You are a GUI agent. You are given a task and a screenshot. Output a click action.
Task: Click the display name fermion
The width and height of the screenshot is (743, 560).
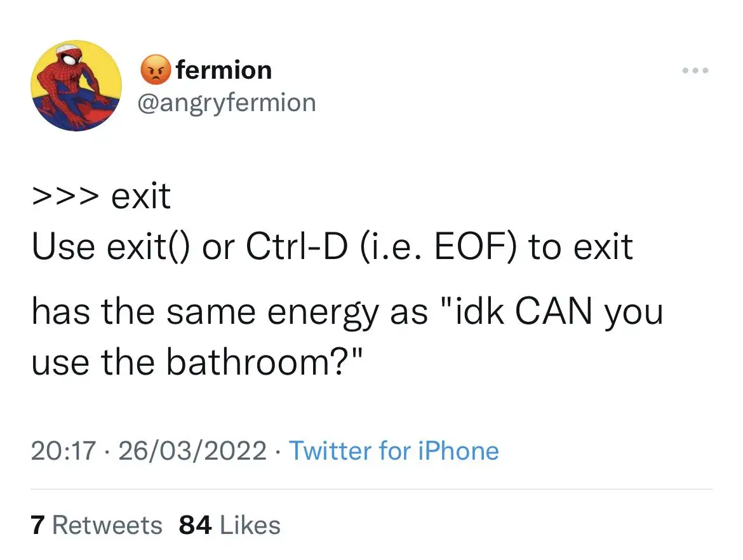[224, 70]
